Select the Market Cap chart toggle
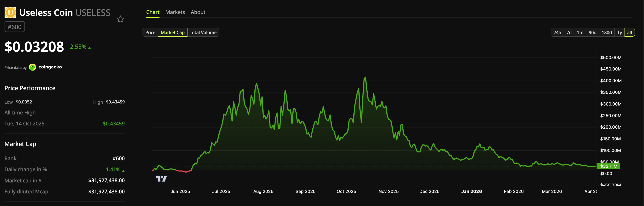Screen dimensions: 644x206 [x=173, y=33]
